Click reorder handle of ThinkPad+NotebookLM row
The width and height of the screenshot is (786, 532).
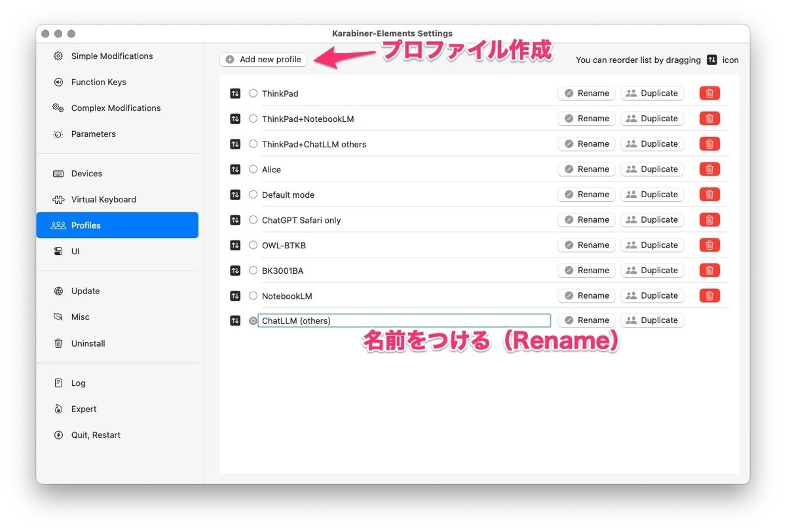click(235, 119)
